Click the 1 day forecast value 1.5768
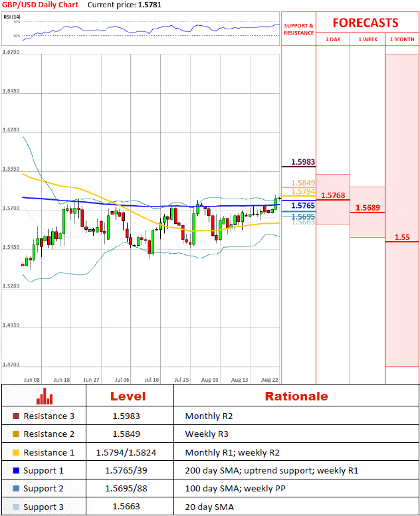420x516 pixels. tap(333, 195)
